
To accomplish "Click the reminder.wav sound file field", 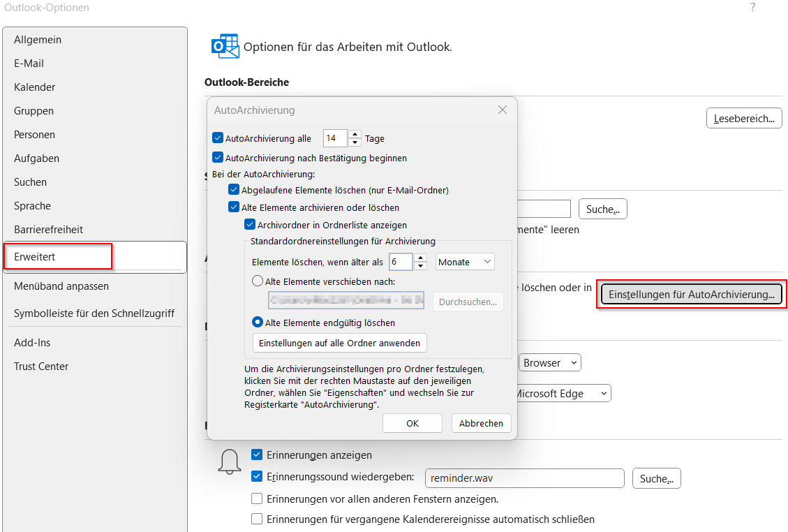I will click(x=525, y=478).
